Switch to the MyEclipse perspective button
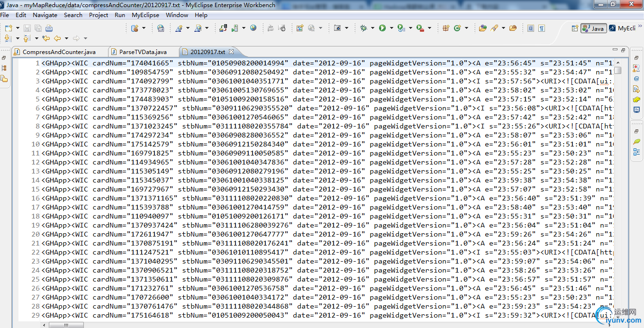Screen dimensions: 644x328 tap(622, 28)
